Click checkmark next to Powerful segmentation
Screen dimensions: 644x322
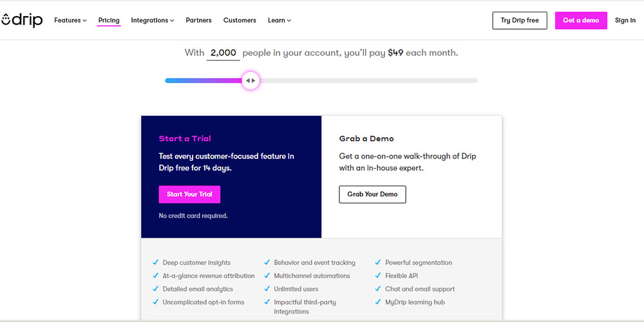pos(378,263)
